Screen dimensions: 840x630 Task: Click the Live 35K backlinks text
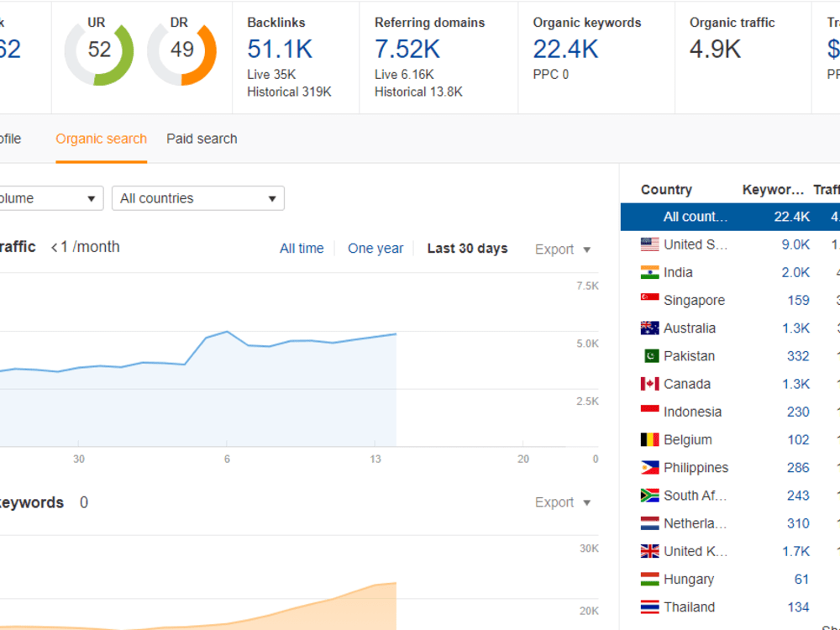271,74
